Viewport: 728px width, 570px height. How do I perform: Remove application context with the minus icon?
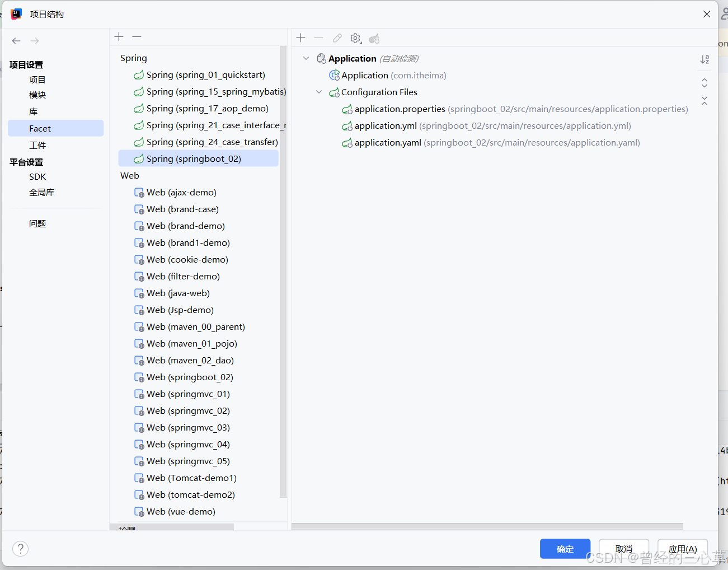click(319, 38)
